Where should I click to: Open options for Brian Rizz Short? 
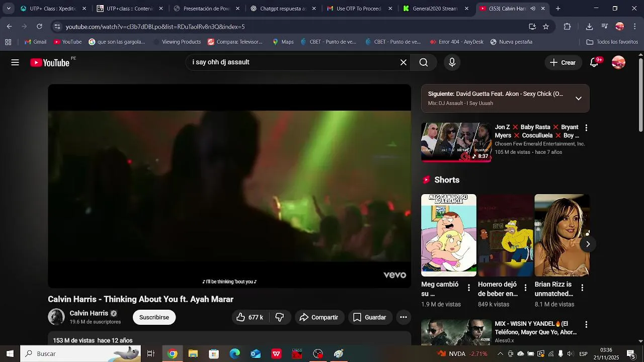pyautogui.click(x=582, y=288)
